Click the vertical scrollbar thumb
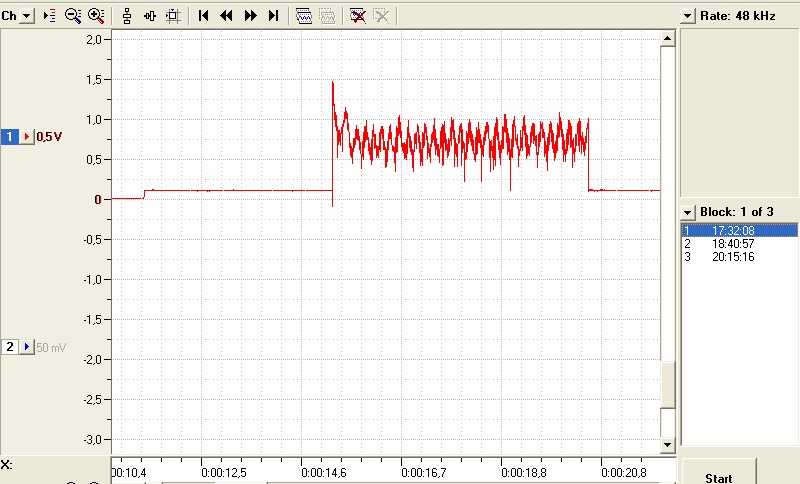 668,385
